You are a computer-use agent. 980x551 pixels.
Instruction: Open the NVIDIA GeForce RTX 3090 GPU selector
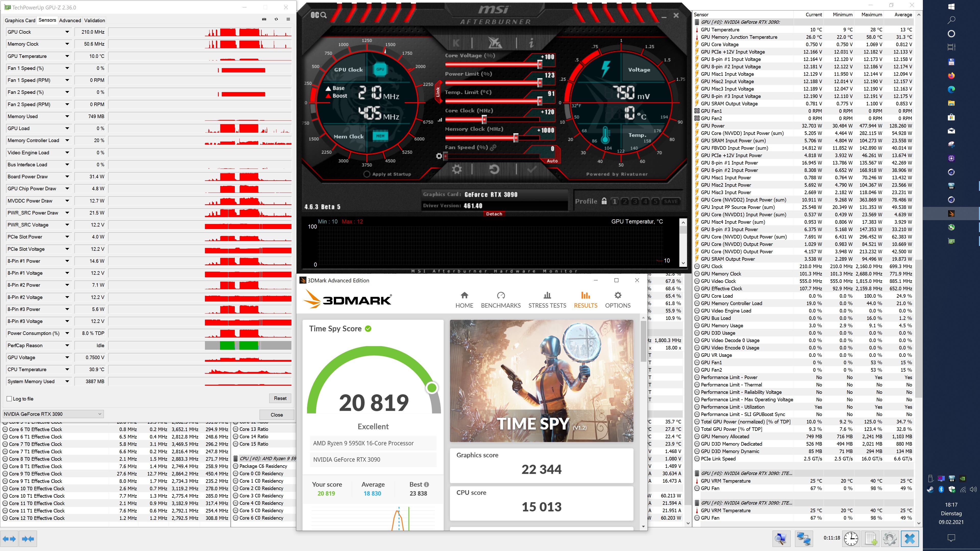pyautogui.click(x=53, y=414)
